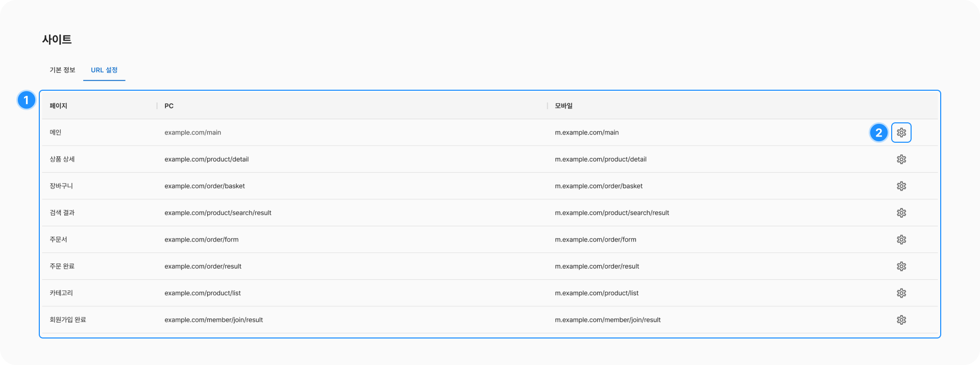This screenshot has height=365, width=980.
Task: Click 카테고리 row settings gear
Action: [x=901, y=293]
